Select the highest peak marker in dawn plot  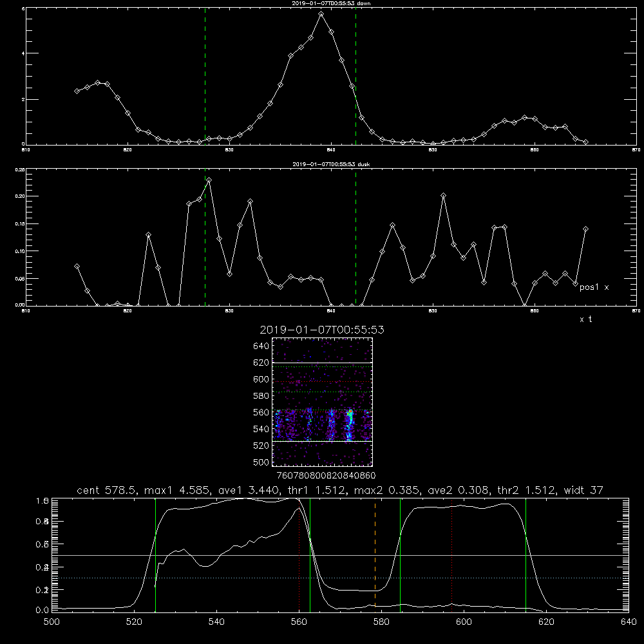(x=321, y=14)
